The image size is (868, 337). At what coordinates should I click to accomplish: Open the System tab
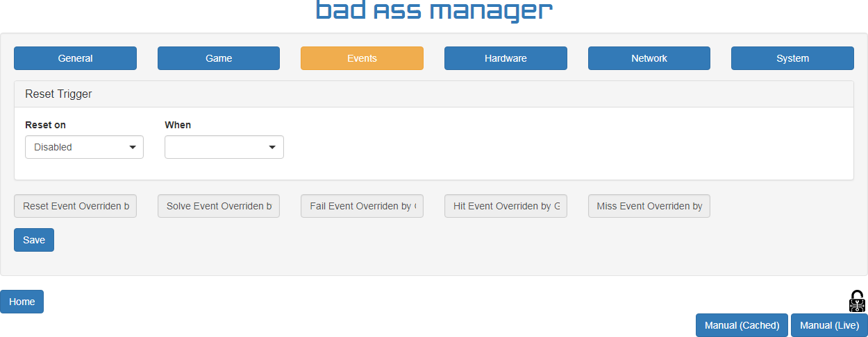(x=792, y=58)
